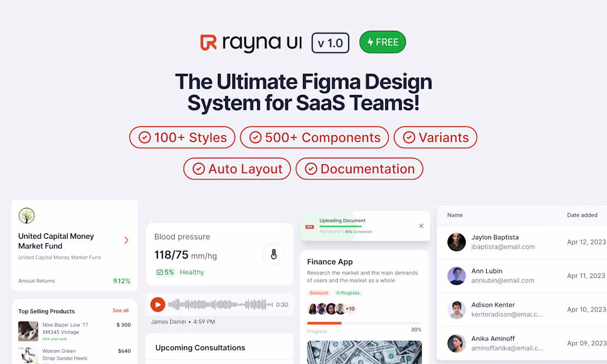The image size is (607, 364).
Task: Click the thermometer icon on Blood pressure card
Action: tap(274, 254)
